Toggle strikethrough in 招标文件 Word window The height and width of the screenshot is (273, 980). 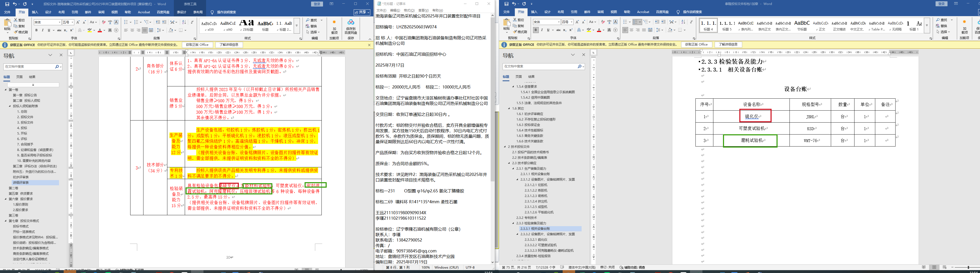59,30
